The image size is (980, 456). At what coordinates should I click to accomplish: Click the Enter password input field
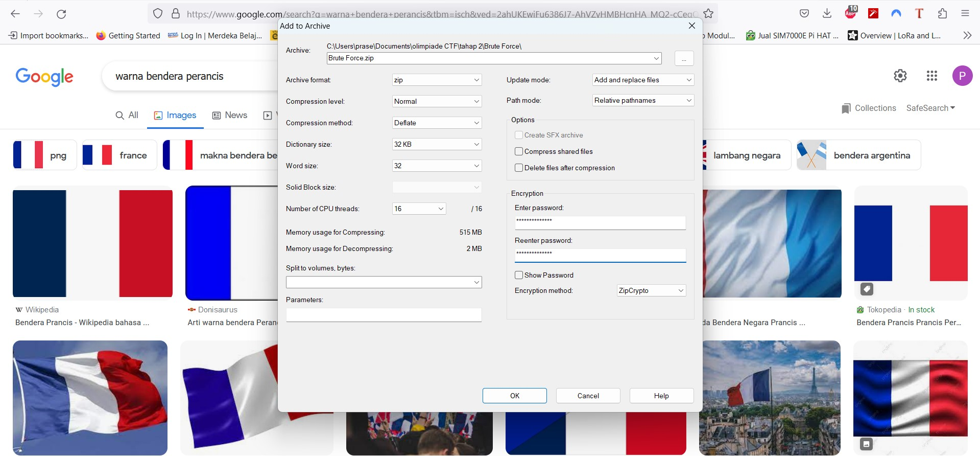pos(600,222)
